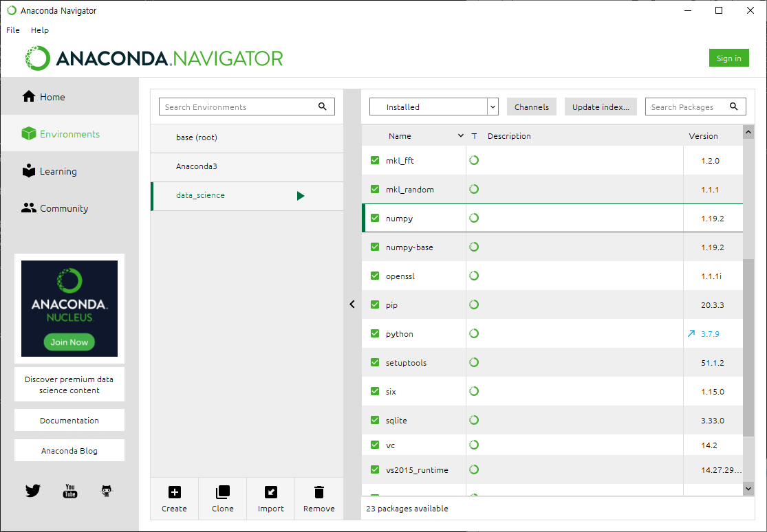Open the Documentation link
The image size is (767, 532).
point(69,420)
